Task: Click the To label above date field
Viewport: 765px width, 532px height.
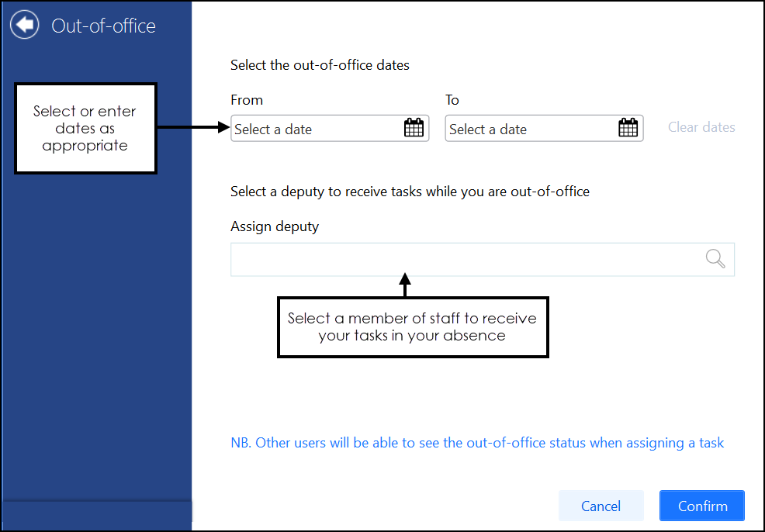Action: point(452,100)
